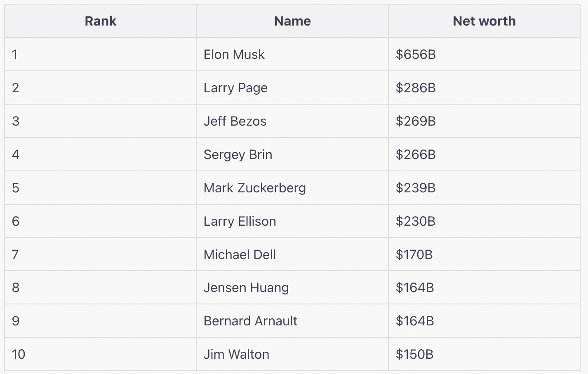Click the Name column header
This screenshot has width=588, height=374.
click(x=292, y=21)
